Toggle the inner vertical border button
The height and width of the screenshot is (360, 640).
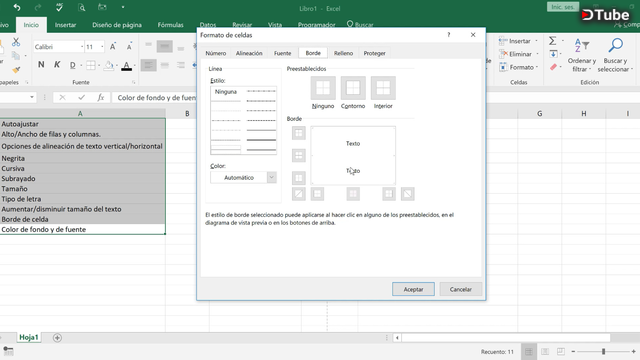coord(353,194)
